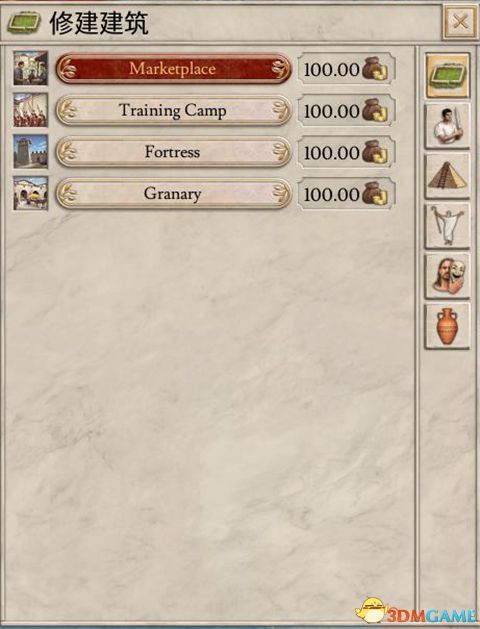Select the green buildings field tab icon

447,76
